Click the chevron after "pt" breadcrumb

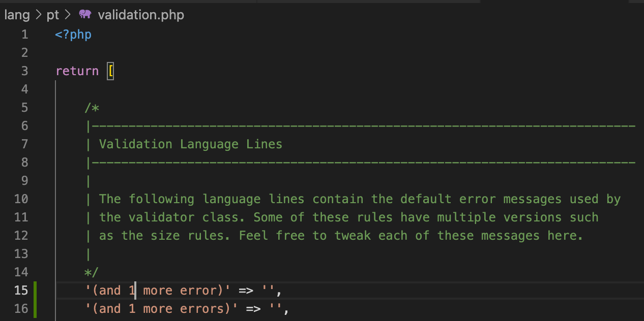pyautogui.click(x=69, y=15)
